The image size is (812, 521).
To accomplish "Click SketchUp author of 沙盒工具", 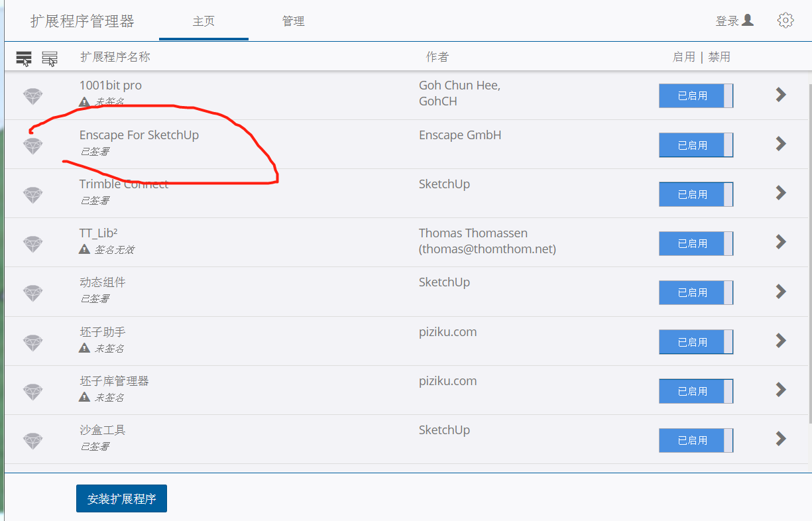I will [x=444, y=430].
